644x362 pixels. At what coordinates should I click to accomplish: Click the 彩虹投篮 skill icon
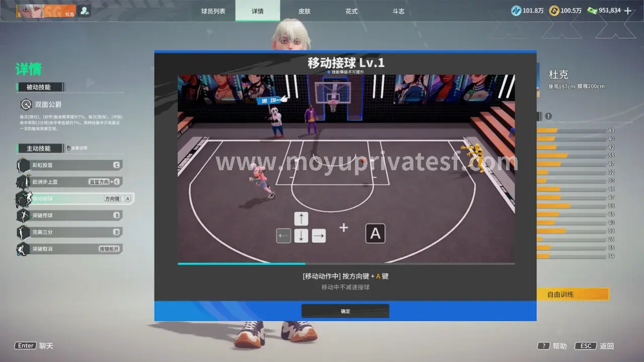click(23, 165)
